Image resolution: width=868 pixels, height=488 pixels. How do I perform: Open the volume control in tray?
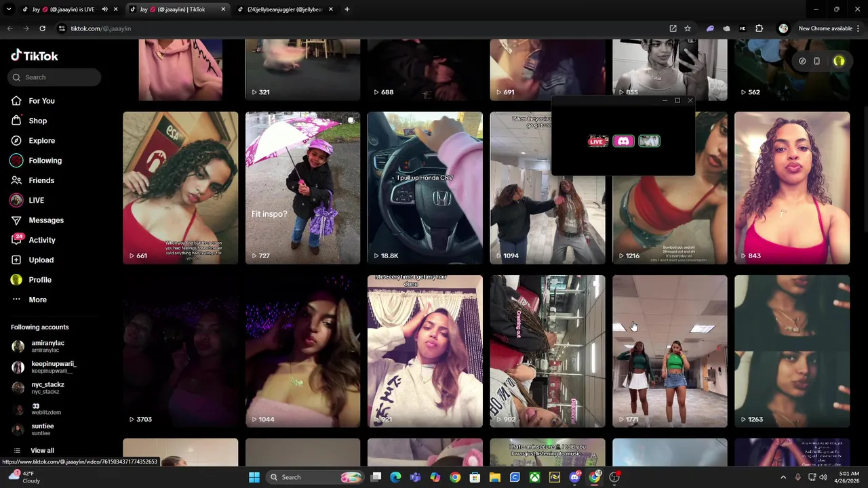(823, 477)
